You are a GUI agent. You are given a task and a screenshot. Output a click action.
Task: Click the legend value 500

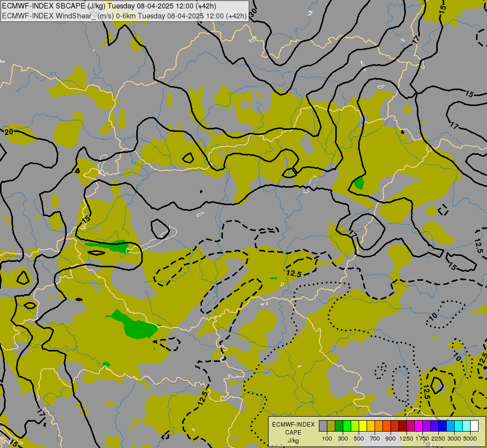(359, 439)
